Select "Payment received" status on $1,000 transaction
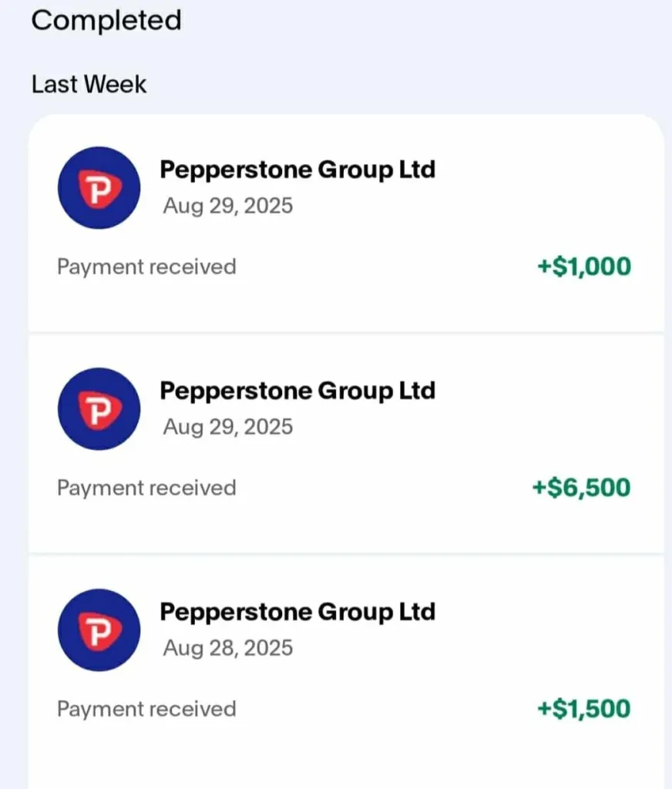This screenshot has height=789, width=672. click(x=146, y=267)
